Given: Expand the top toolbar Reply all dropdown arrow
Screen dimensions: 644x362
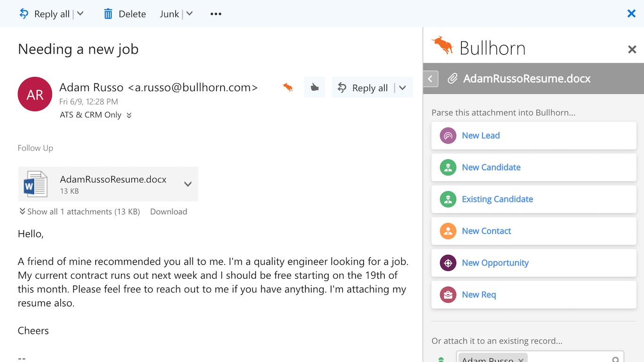Looking at the screenshot, I should click(80, 14).
